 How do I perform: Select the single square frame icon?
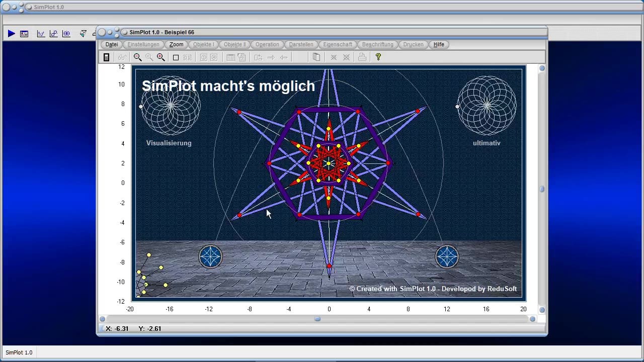click(x=176, y=57)
